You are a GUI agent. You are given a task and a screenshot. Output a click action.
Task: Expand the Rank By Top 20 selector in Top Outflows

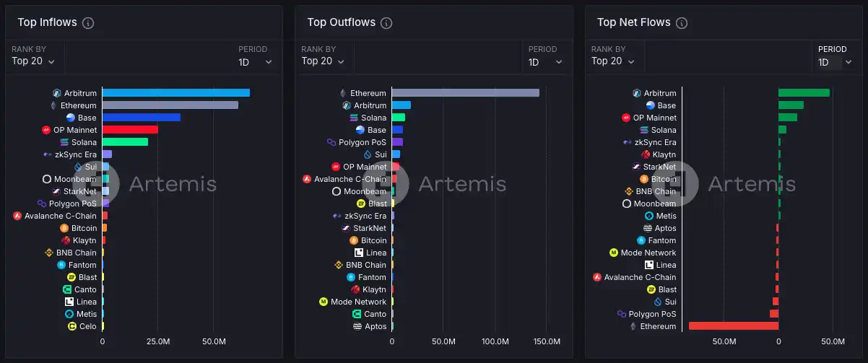(x=323, y=61)
